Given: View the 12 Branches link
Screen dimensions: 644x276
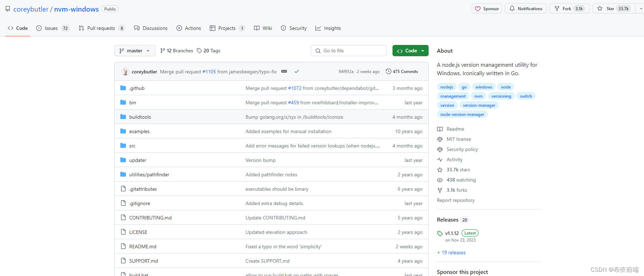Looking at the screenshot, I should [176, 51].
